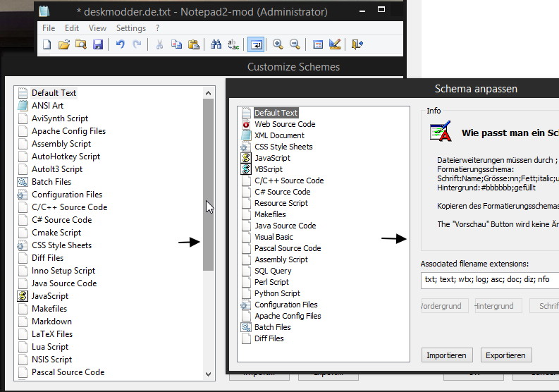Click the Undo arrow icon

tap(121, 44)
